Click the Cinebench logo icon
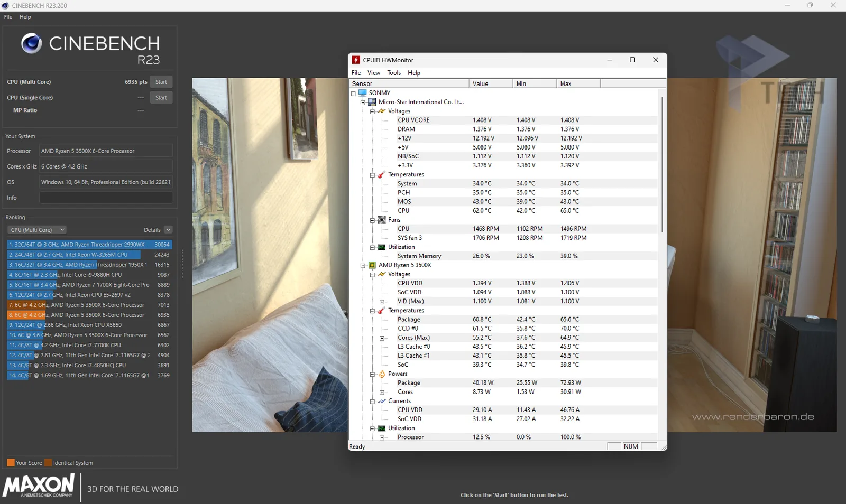 (31, 43)
